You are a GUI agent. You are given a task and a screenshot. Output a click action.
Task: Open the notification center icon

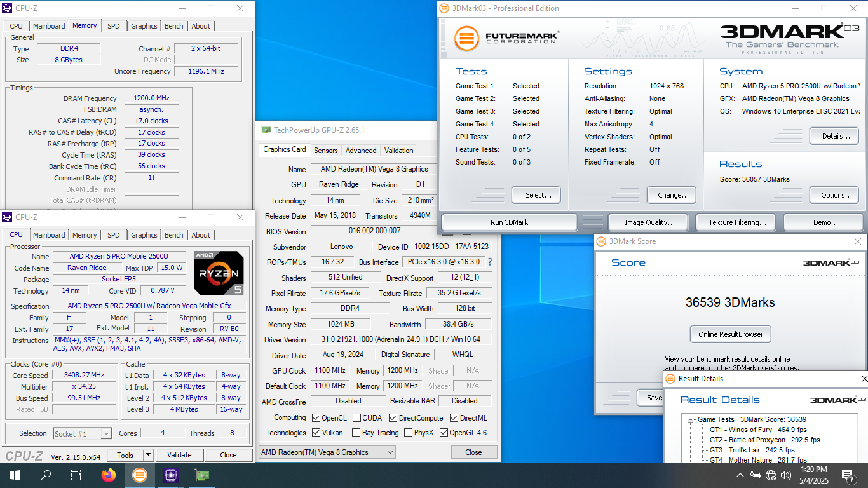848,475
